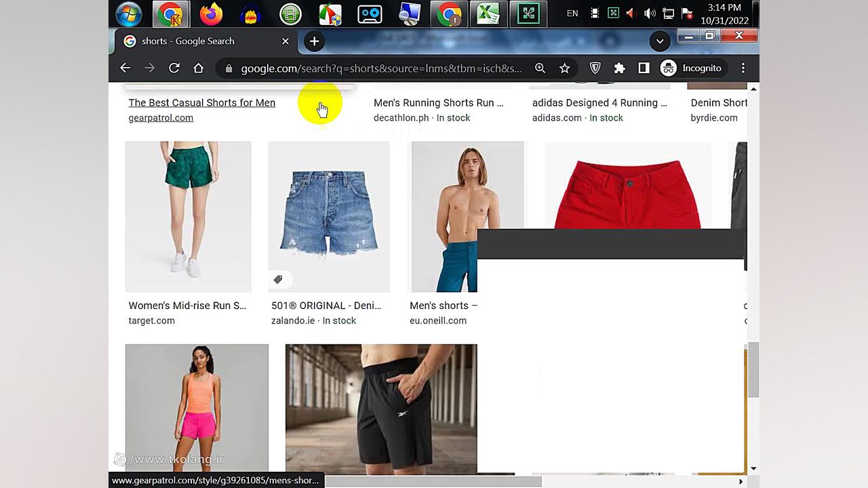
Task: Open the 501 ORIGINAL Denim result title
Action: point(326,306)
